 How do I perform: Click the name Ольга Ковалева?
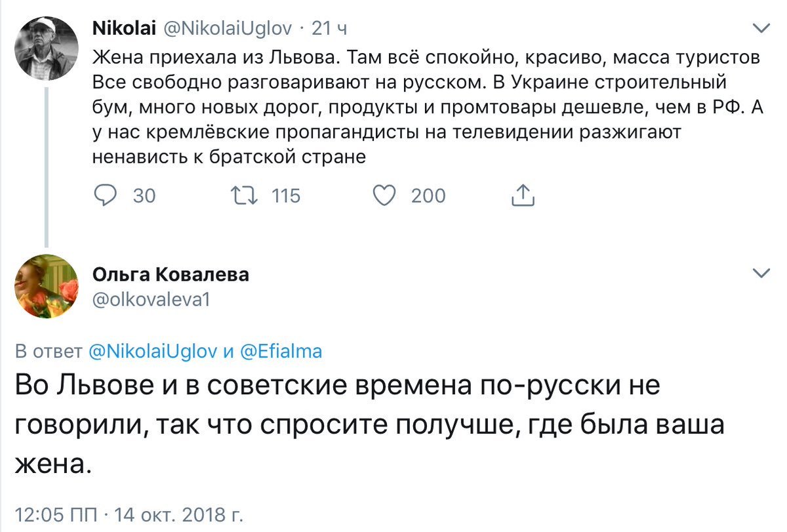coord(172,274)
